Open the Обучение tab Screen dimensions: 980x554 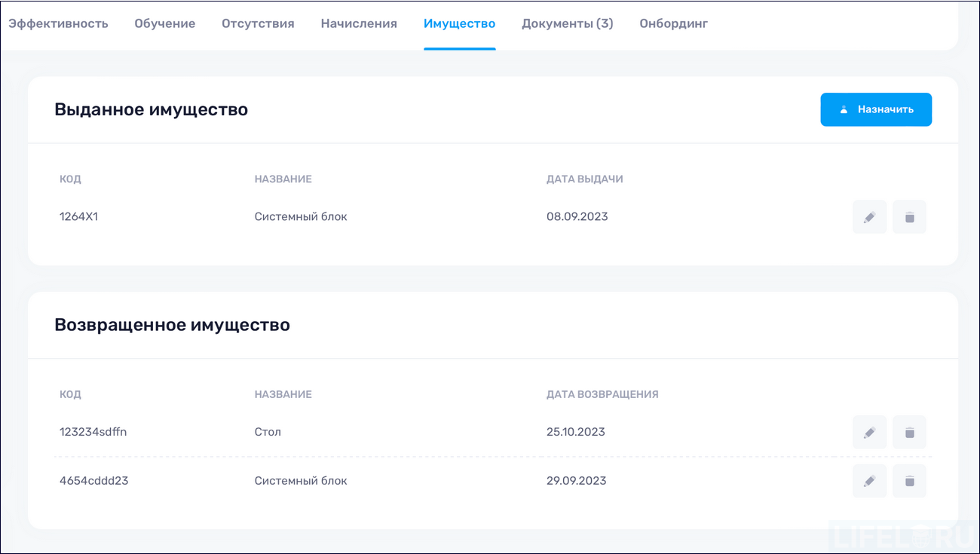click(x=164, y=23)
